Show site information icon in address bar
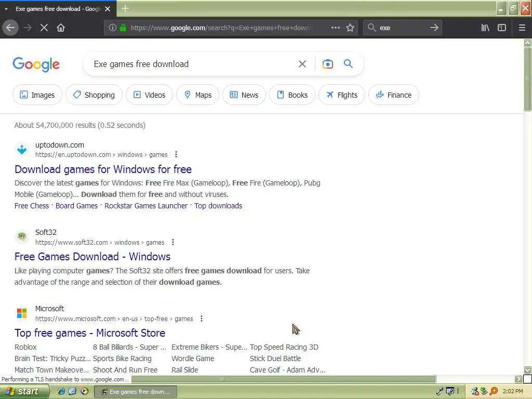Viewport: 532px width, 399px height. coord(113,28)
